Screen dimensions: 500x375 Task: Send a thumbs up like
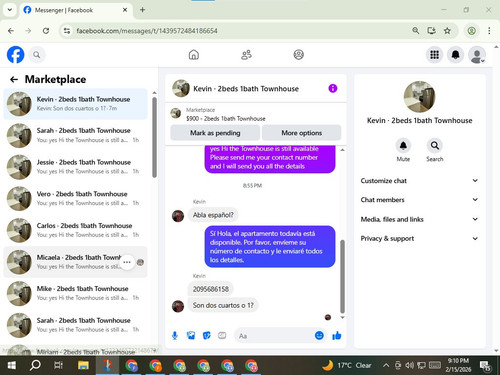tap(337, 336)
